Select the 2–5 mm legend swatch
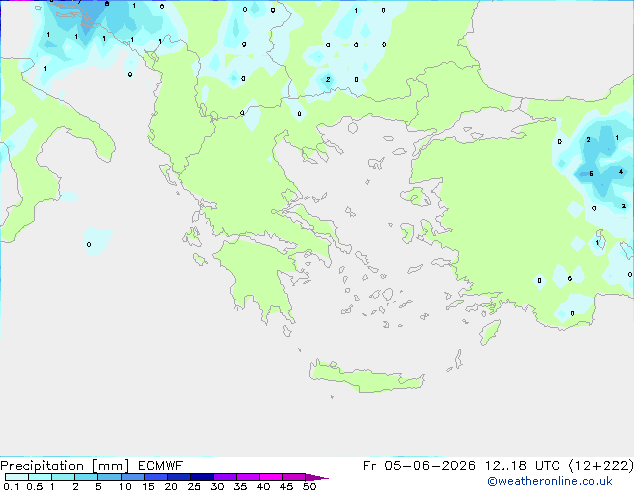Image resolution: width=634 pixels, height=490 pixels. (86, 477)
